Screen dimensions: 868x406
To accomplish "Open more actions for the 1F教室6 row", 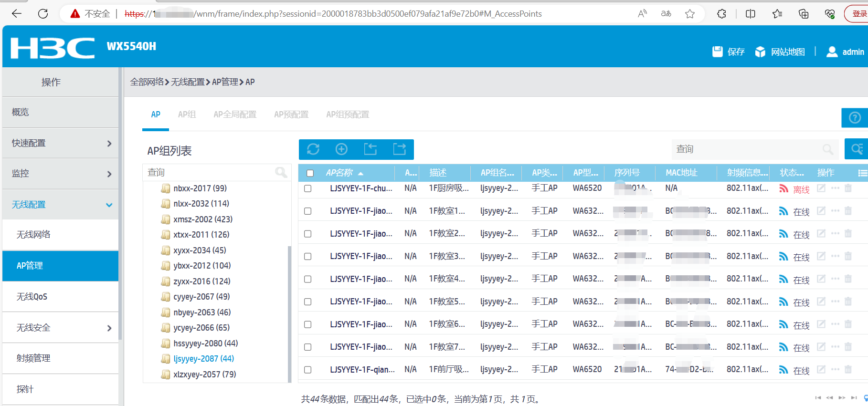I will [835, 324].
